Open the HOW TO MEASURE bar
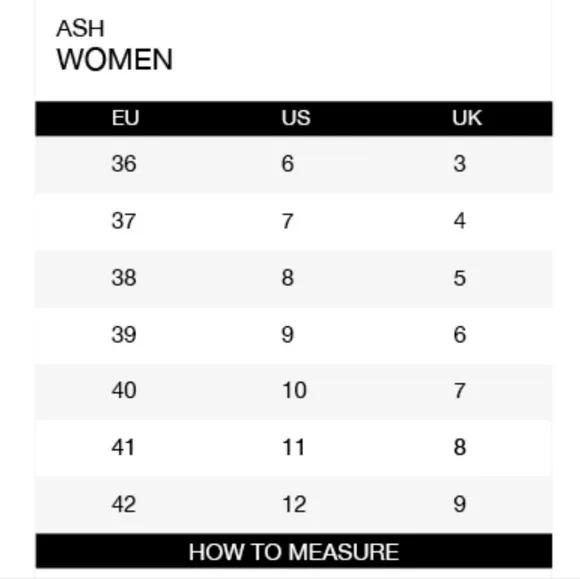The image size is (580, 579). 294,551
